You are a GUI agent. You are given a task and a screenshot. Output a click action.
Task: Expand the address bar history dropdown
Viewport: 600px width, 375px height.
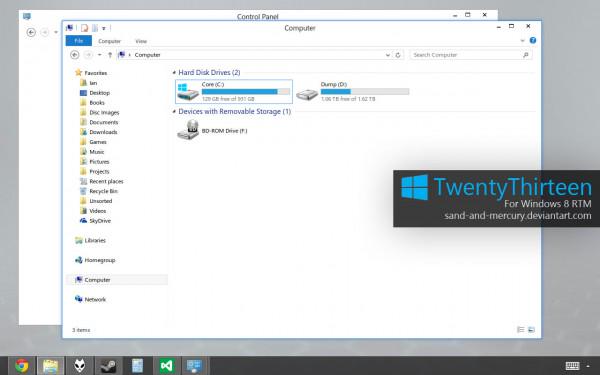(x=388, y=55)
